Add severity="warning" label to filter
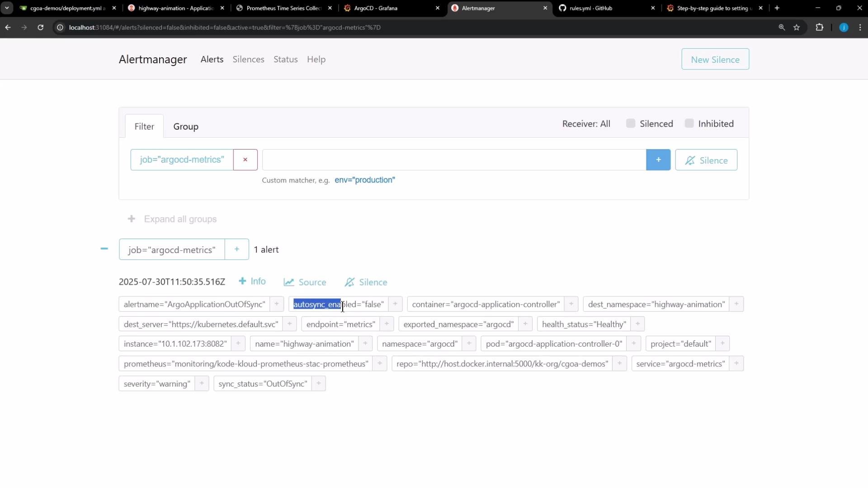Viewport: 868px width, 488px height. [202, 383]
